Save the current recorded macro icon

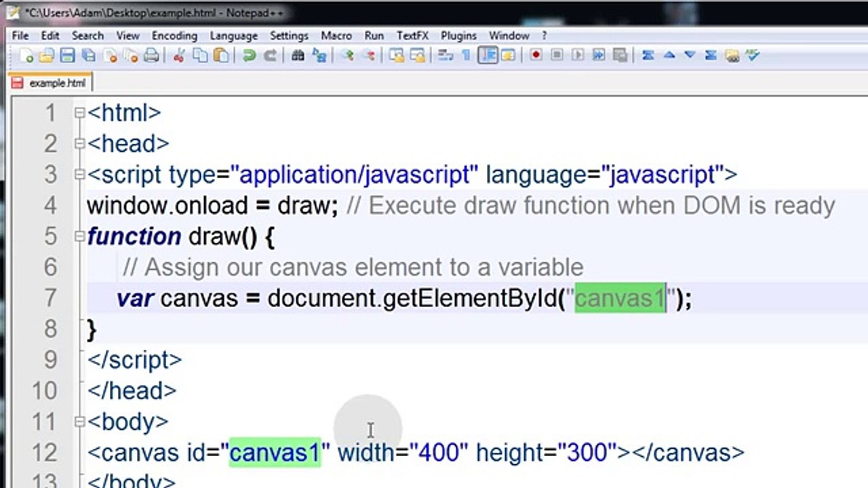tap(620, 56)
